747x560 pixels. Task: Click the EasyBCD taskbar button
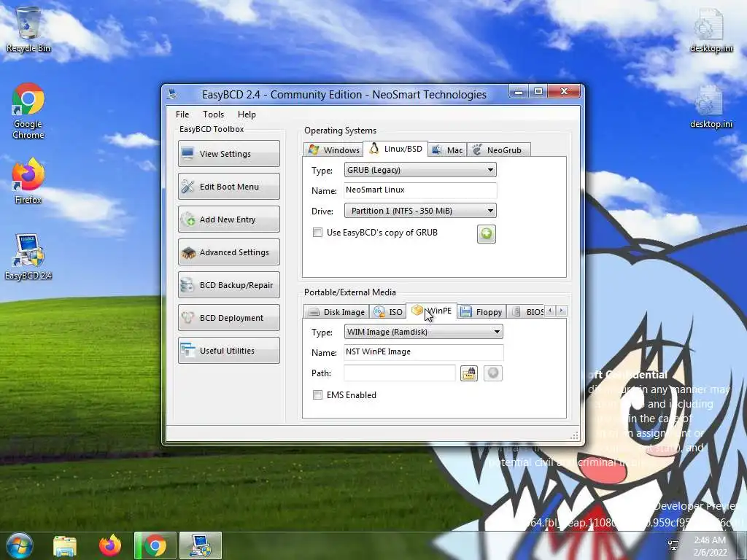201,545
